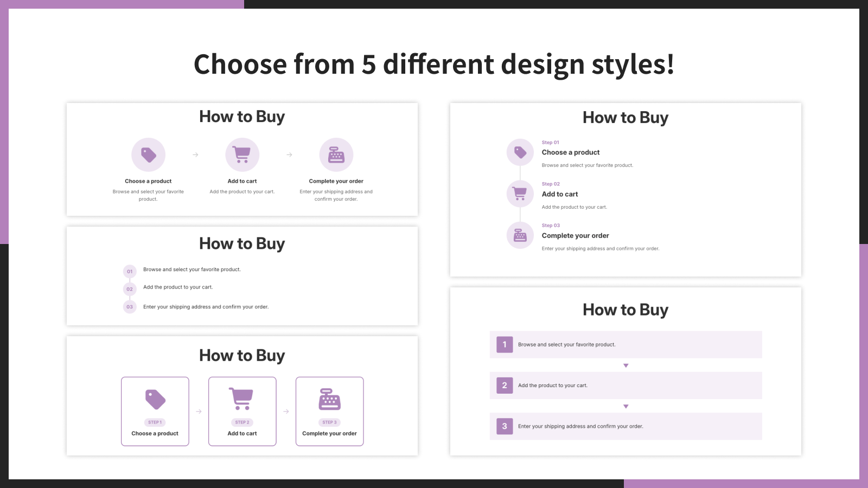Click the purple triangle below step 1 bar
The height and width of the screenshot is (488, 868).
tap(626, 365)
